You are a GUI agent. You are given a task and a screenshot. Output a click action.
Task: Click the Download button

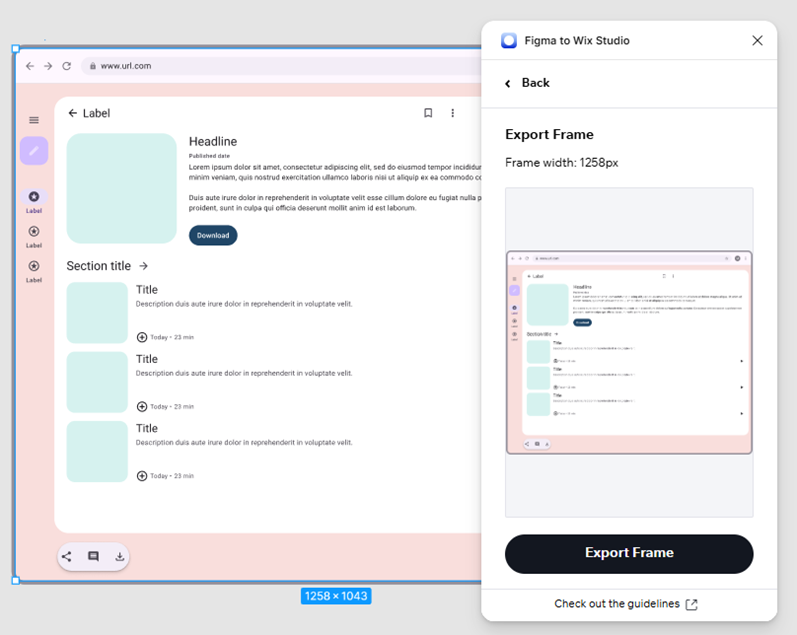click(213, 235)
